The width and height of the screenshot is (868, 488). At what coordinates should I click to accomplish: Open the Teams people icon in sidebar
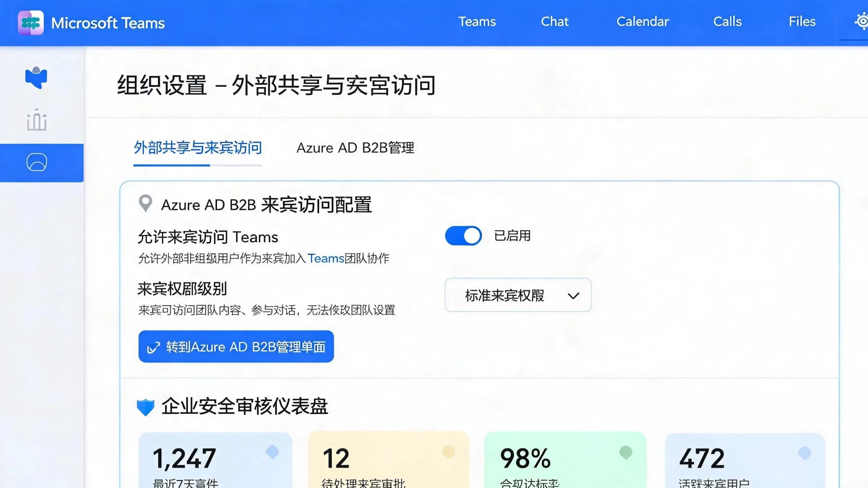pos(36,78)
